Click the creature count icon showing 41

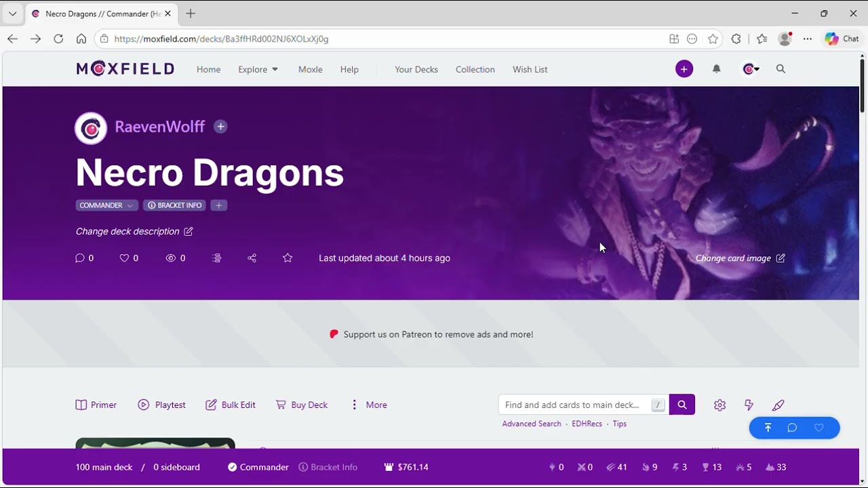(x=616, y=467)
